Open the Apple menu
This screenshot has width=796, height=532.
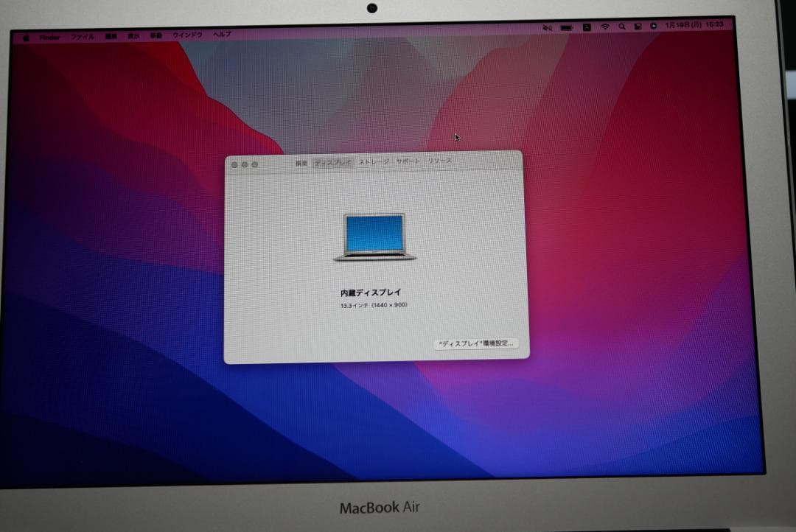point(27,35)
